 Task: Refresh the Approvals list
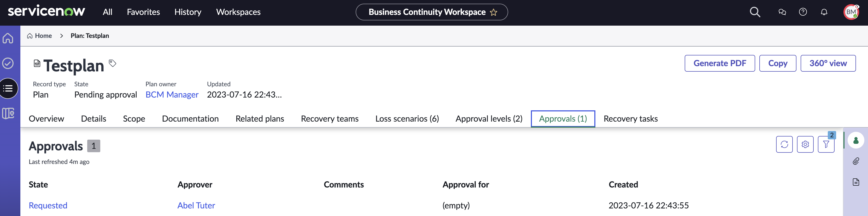(x=784, y=144)
